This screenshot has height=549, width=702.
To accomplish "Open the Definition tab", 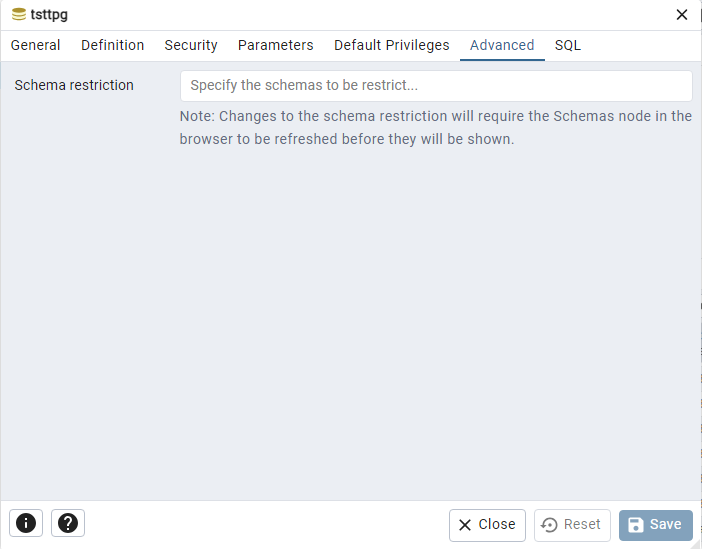I will point(112,45).
